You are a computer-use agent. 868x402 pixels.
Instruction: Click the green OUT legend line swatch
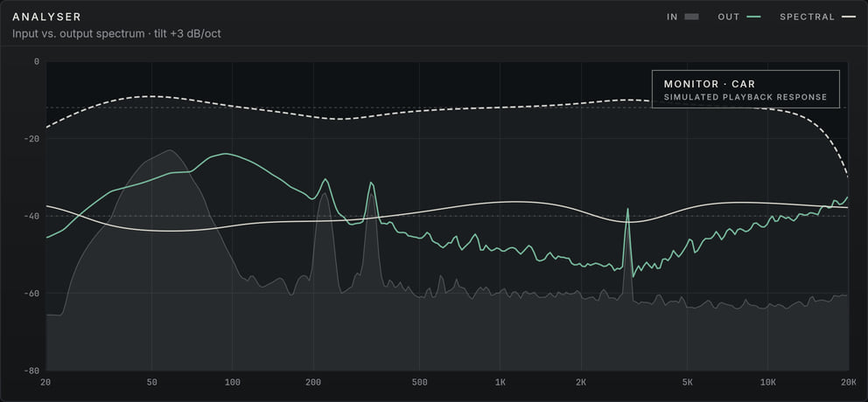point(753,17)
